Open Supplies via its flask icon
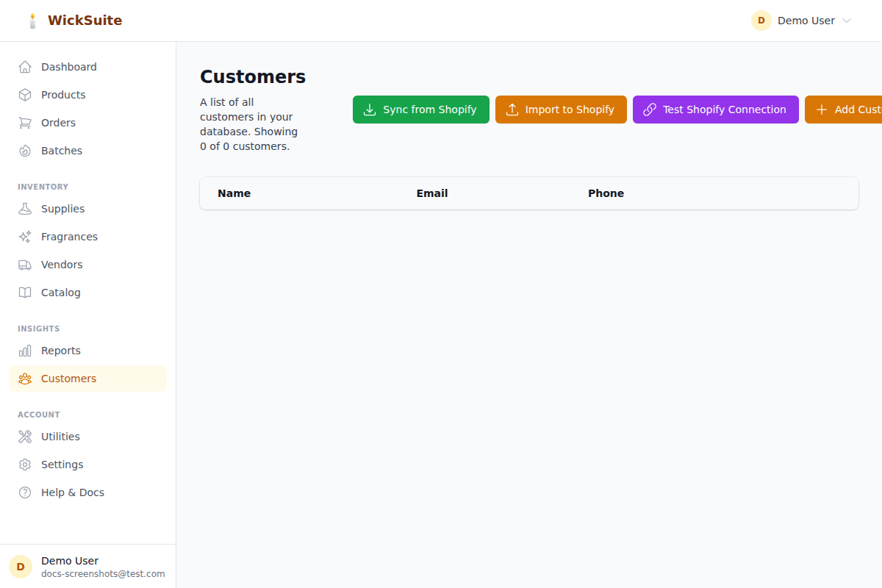The image size is (882, 588). [24, 208]
